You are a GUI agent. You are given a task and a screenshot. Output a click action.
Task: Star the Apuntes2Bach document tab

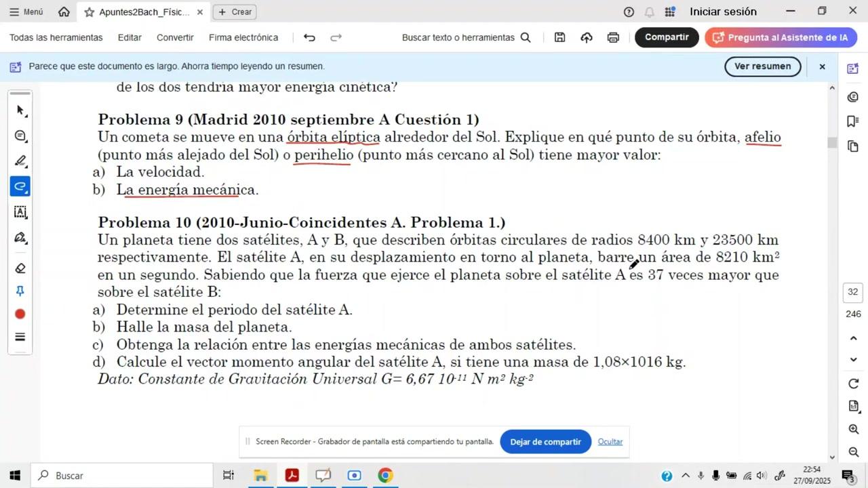coord(89,12)
